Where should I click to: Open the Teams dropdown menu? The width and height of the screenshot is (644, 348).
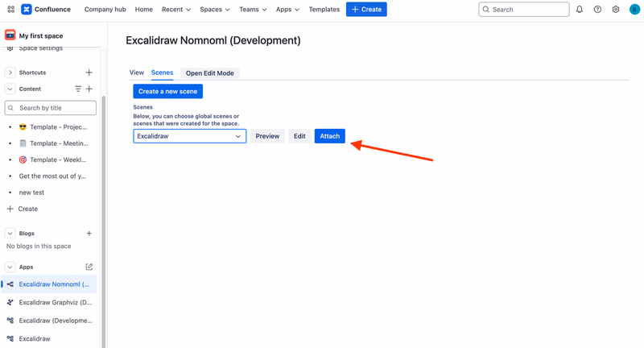click(253, 10)
